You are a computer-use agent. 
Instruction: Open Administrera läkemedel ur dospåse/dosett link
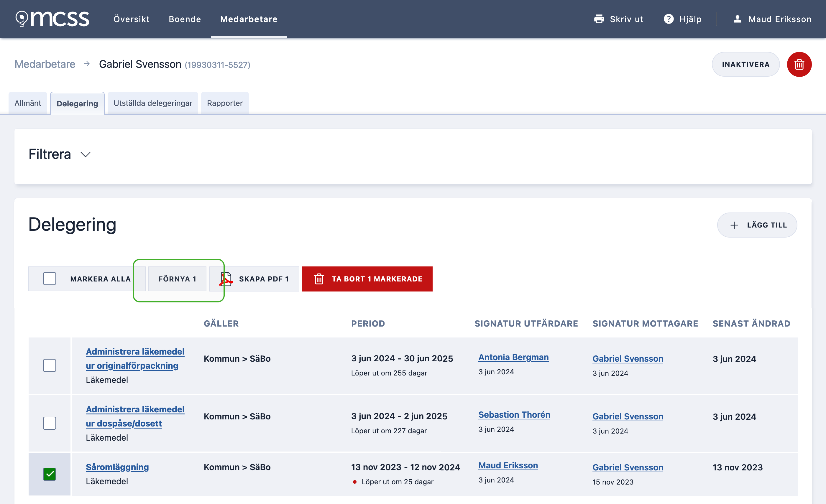pyautogui.click(x=135, y=416)
